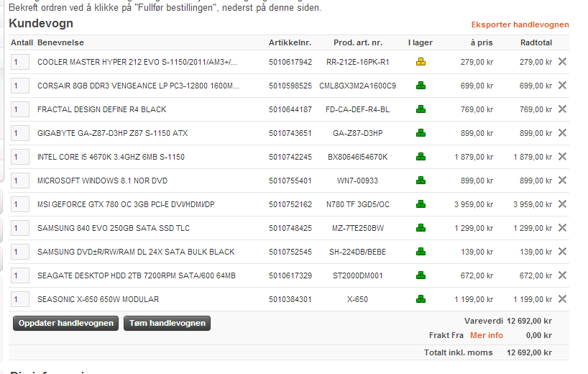
Task: Select Vareverdi amount 12 692,00 kr
Action: click(529, 321)
